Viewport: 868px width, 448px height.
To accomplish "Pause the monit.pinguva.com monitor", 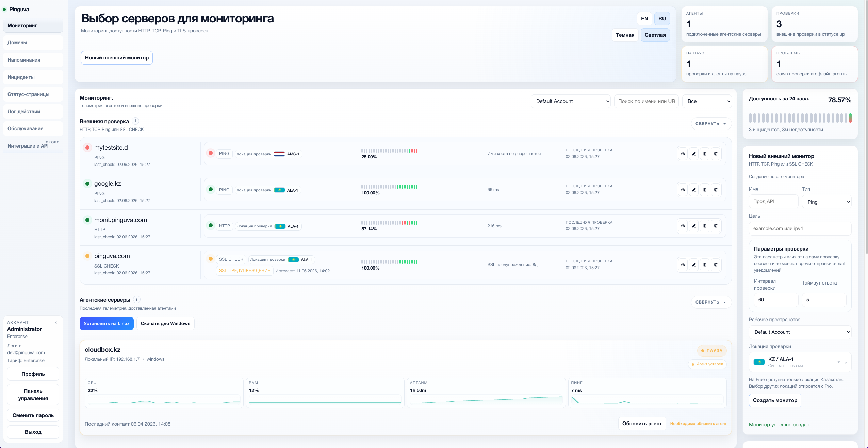I will [705, 226].
